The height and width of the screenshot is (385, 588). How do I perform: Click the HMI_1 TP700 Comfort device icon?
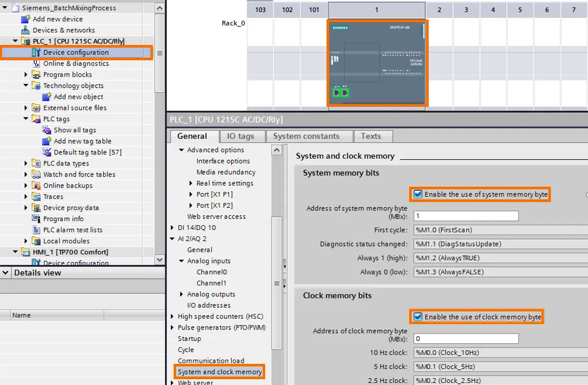click(x=25, y=252)
